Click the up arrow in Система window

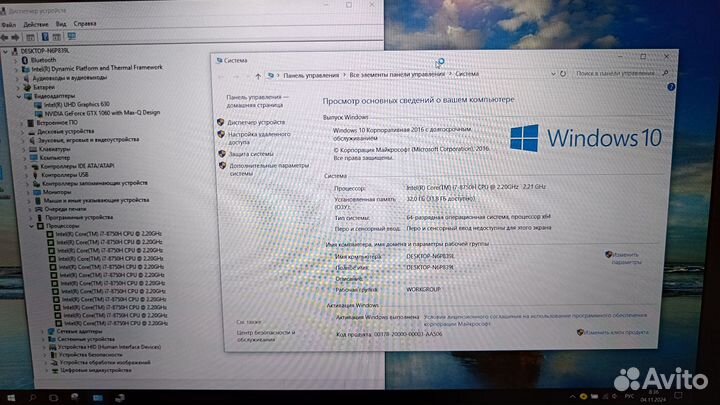click(258, 76)
